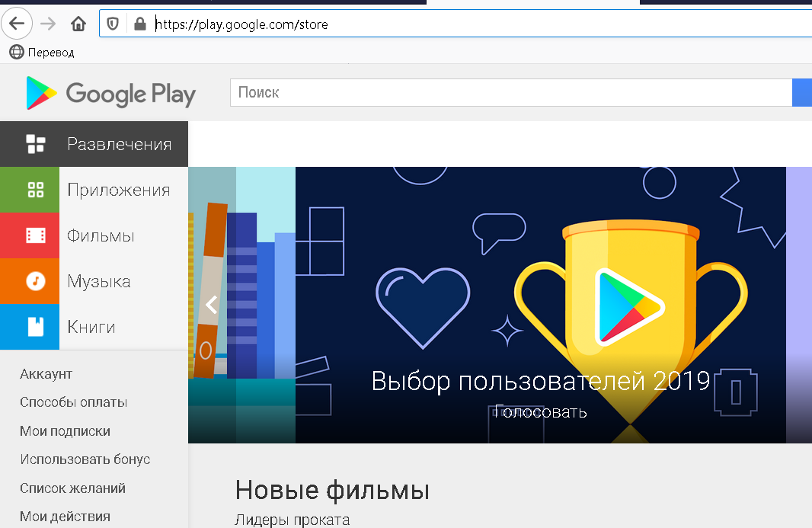Open the Книги category
Image resolution: width=812 pixels, height=528 pixels.
pyautogui.click(x=94, y=326)
